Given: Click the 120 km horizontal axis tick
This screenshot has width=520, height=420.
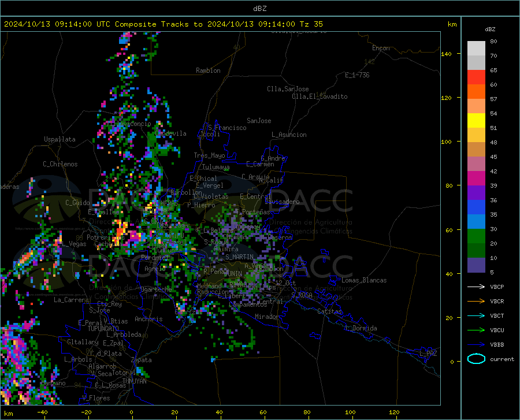Looking at the screenshot, I should tap(394, 412).
